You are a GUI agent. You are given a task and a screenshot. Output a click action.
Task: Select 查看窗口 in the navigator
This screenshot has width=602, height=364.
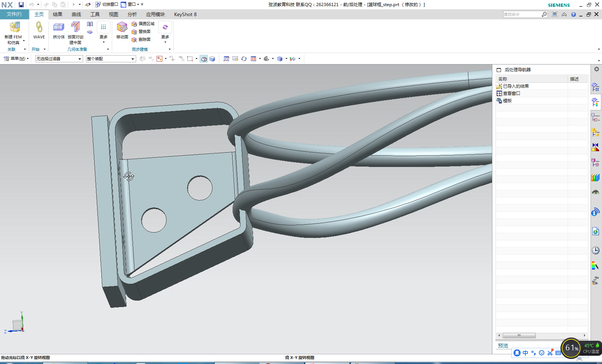512,94
